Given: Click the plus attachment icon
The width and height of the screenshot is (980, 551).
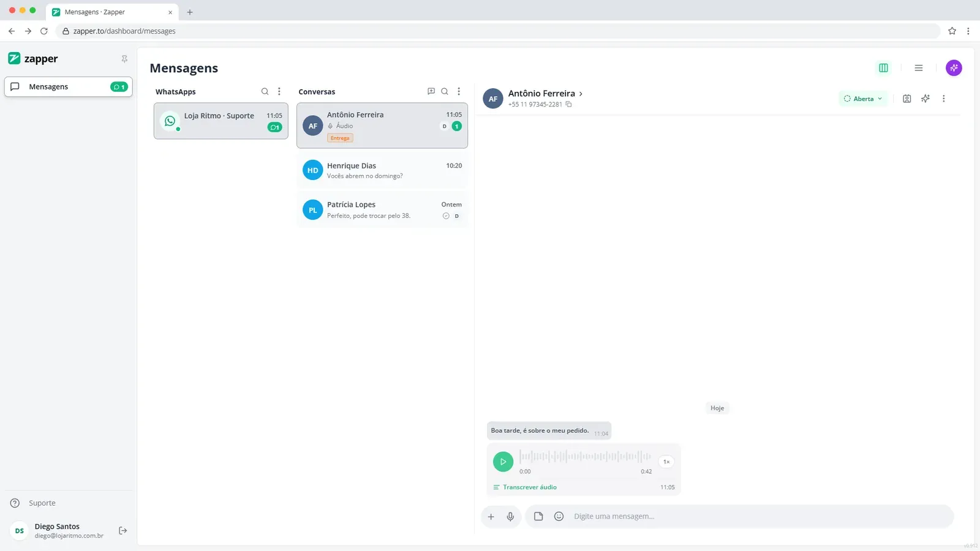Looking at the screenshot, I should (x=491, y=517).
